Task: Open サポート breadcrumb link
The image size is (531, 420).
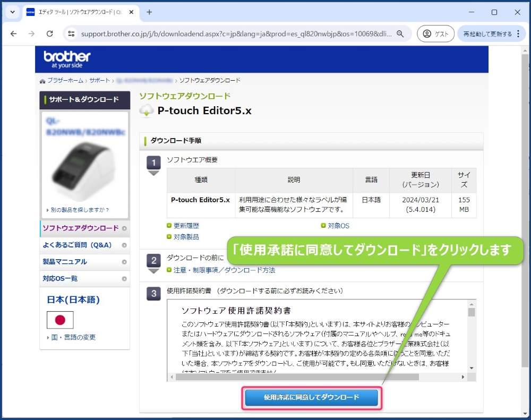Action: [100, 80]
